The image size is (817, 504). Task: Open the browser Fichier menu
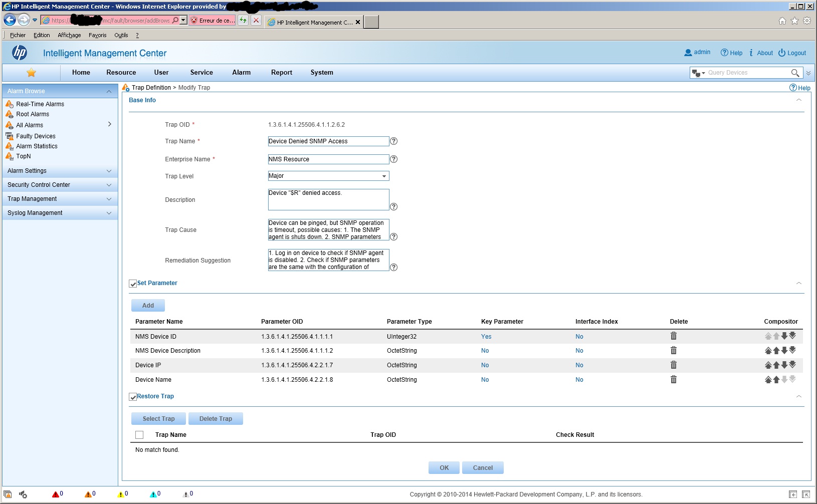point(18,35)
